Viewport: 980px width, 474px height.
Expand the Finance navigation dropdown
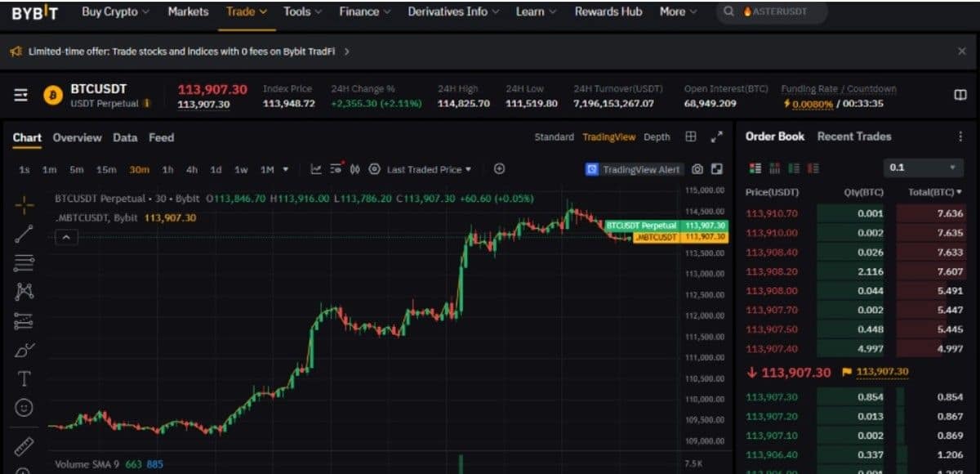pos(365,12)
